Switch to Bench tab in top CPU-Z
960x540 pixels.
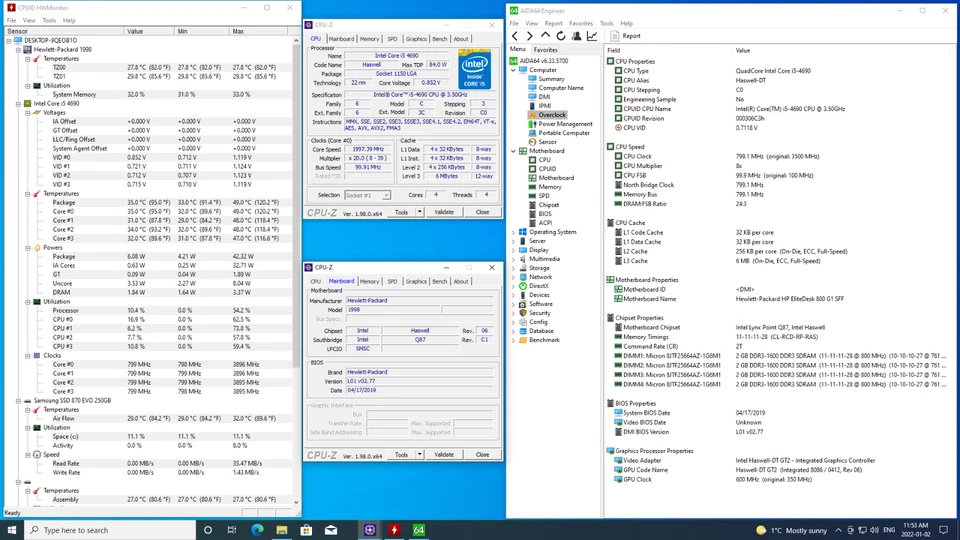[440, 39]
